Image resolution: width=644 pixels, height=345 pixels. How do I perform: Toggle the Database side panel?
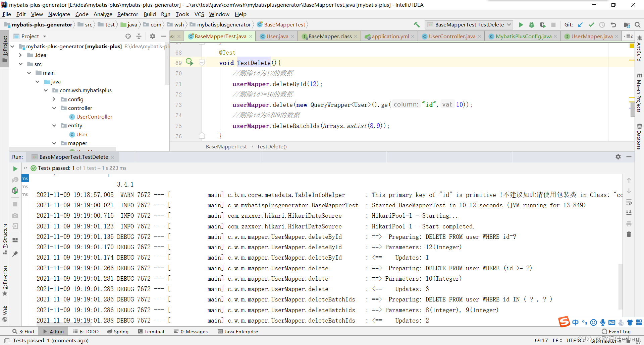[x=639, y=137]
